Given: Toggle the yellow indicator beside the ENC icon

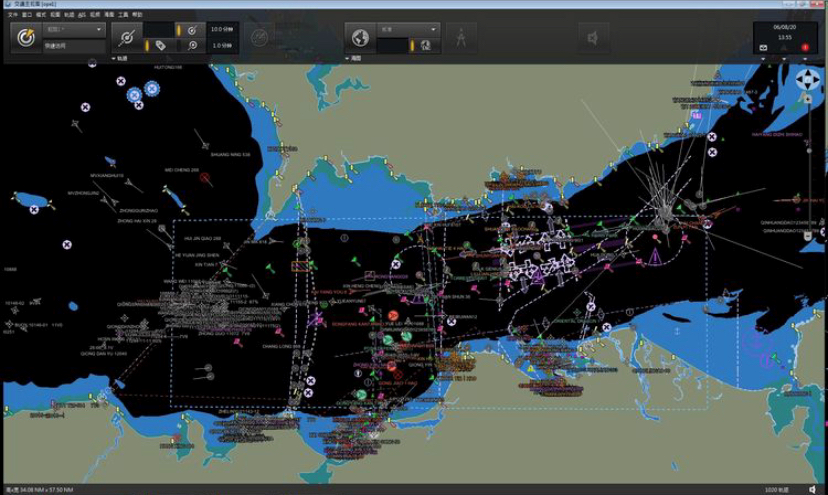Looking at the screenshot, I should coord(412,46).
